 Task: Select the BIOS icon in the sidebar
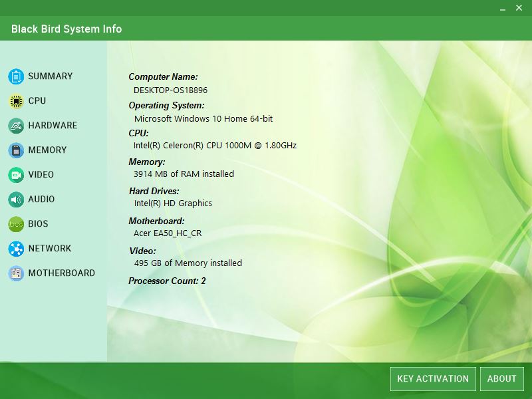15,224
